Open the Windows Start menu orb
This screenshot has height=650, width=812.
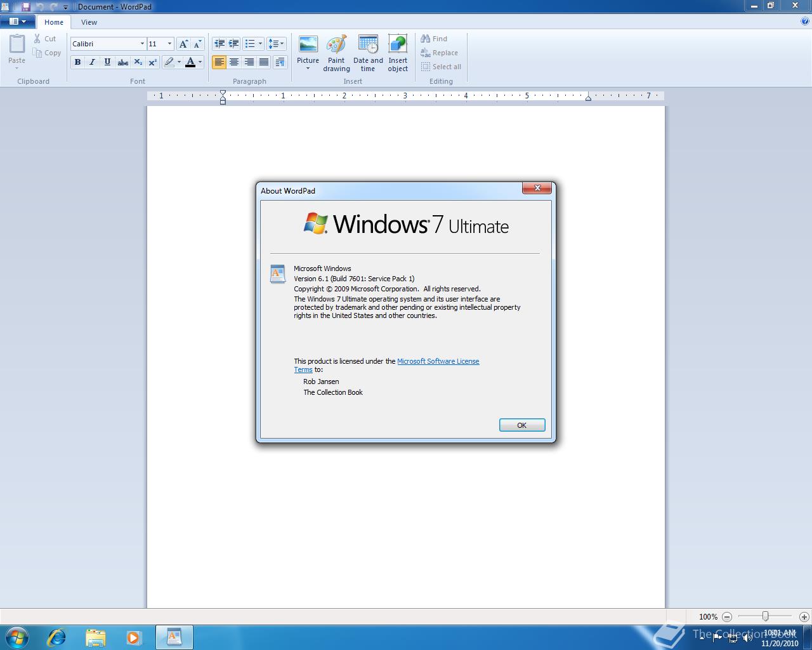coord(17,637)
